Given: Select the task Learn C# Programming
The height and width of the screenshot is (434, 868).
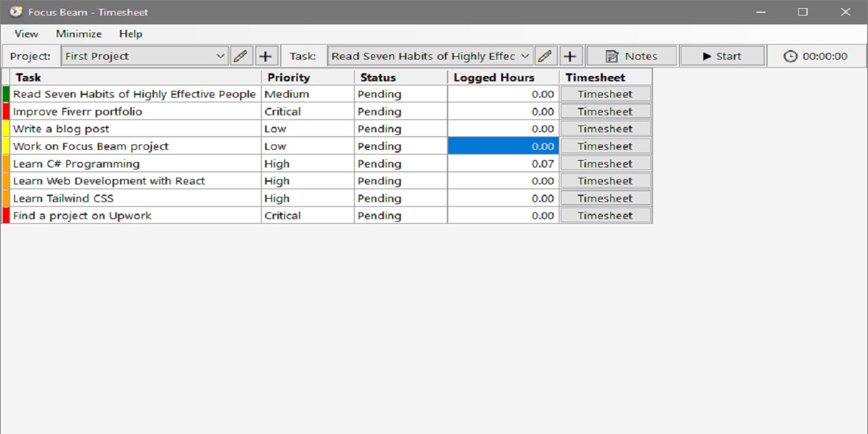Looking at the screenshot, I should [x=135, y=163].
